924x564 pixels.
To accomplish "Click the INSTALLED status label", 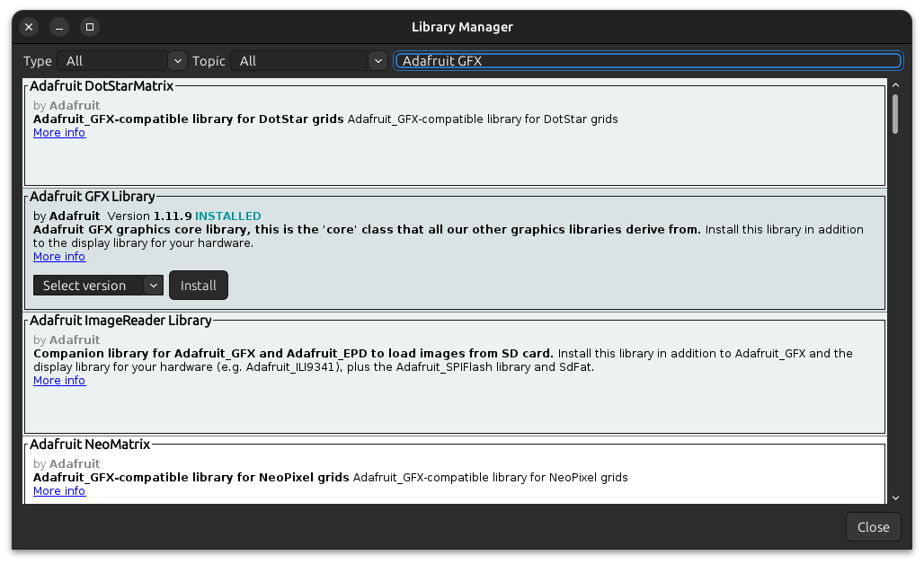I will click(228, 216).
